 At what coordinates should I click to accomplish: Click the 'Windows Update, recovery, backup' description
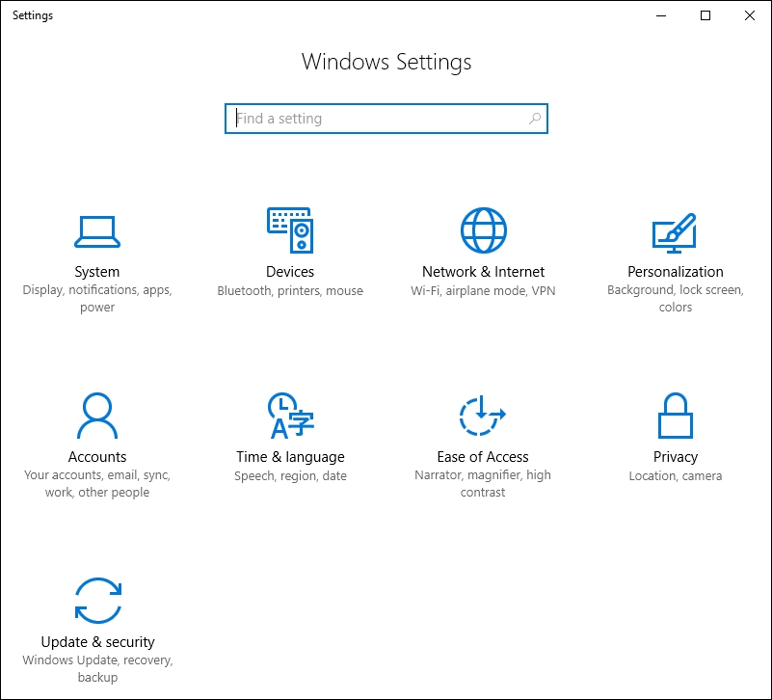tap(98, 669)
